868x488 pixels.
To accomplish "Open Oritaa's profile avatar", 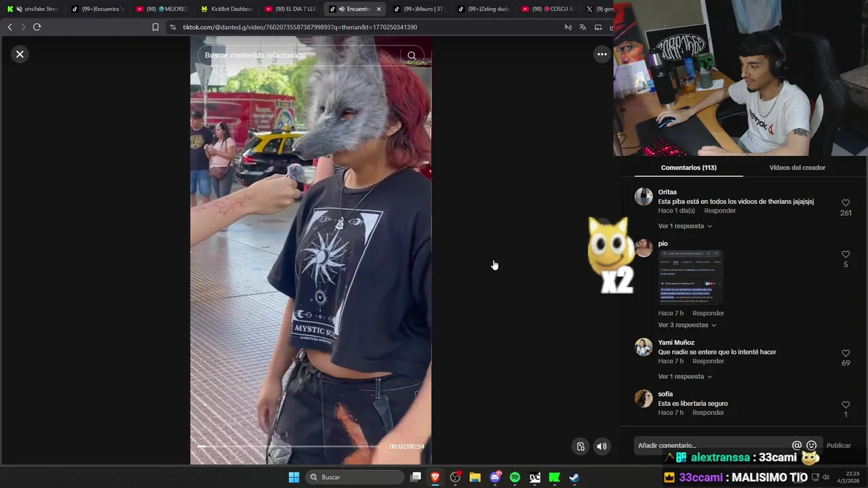I will point(644,197).
